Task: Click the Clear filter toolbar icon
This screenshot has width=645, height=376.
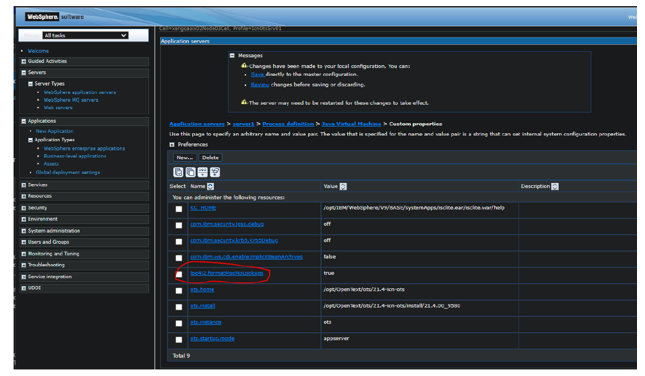Action: 215,172
